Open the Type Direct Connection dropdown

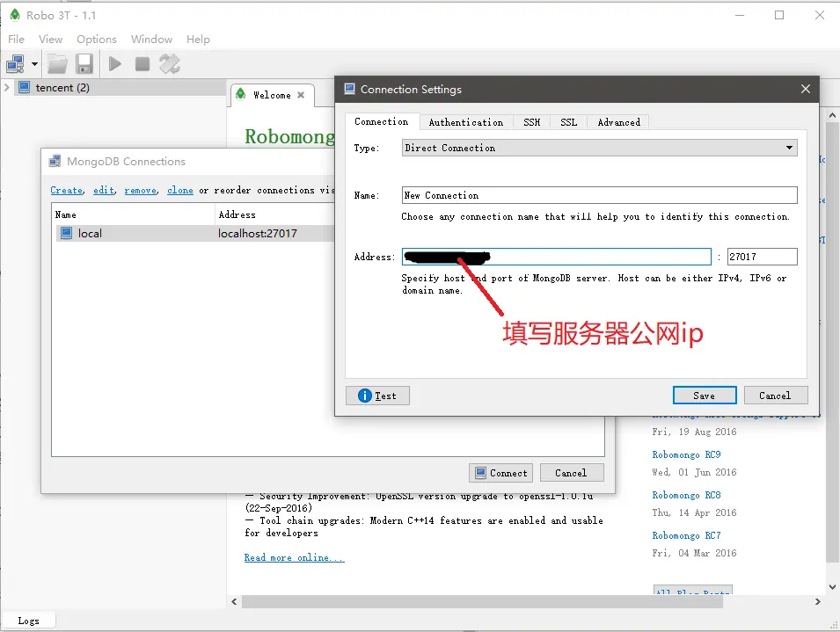[600, 148]
